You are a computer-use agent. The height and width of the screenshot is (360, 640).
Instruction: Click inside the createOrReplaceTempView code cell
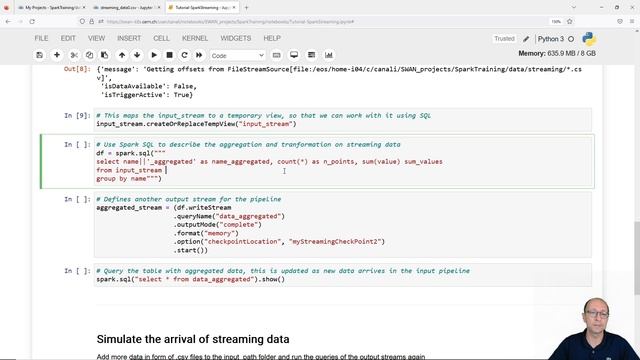(343, 120)
